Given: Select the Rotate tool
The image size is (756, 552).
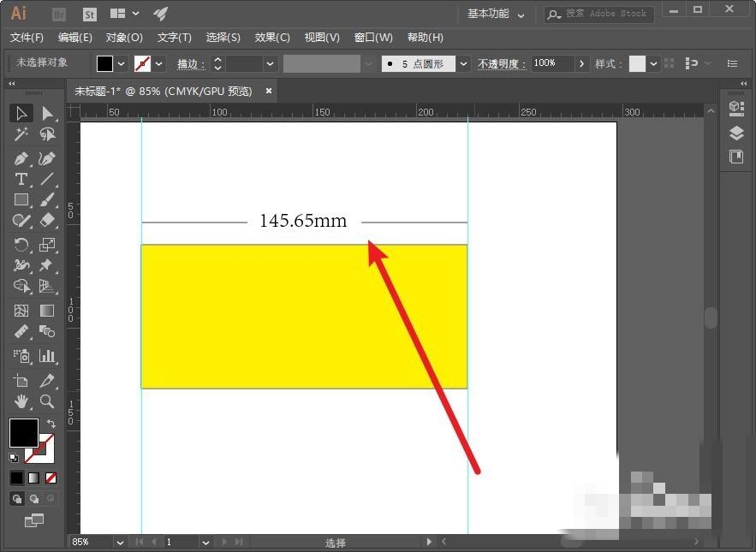Looking at the screenshot, I should [x=21, y=245].
